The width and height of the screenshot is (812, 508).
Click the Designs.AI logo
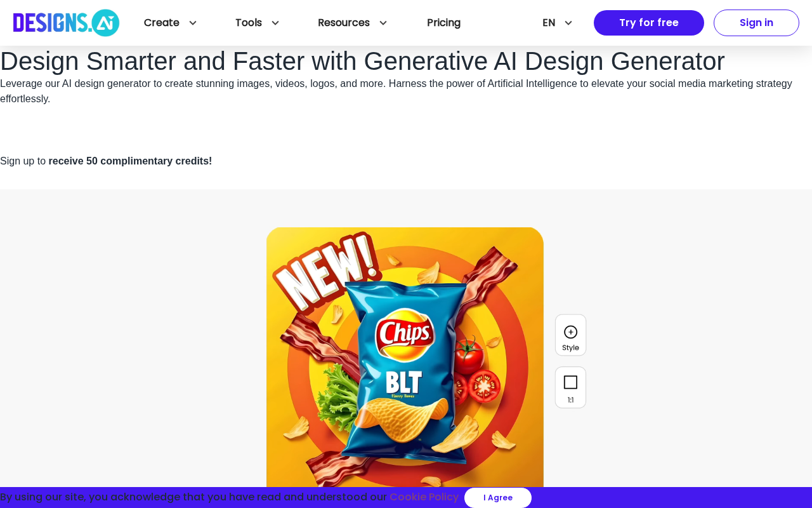66,23
